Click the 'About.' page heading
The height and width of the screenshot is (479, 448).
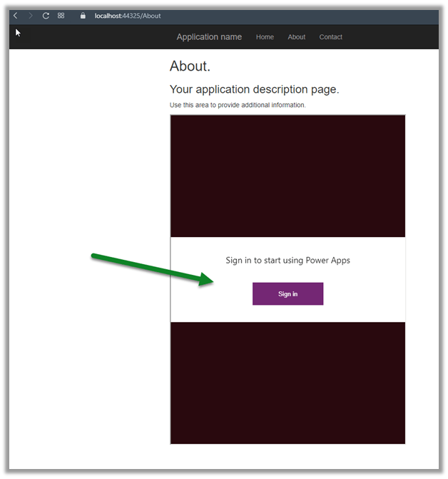pos(190,66)
